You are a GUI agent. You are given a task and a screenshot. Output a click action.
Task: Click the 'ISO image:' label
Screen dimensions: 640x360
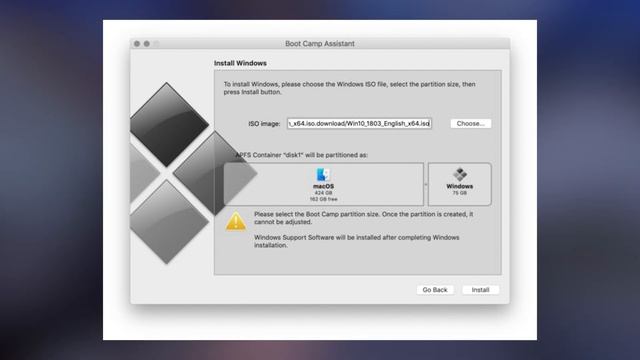[264, 124]
